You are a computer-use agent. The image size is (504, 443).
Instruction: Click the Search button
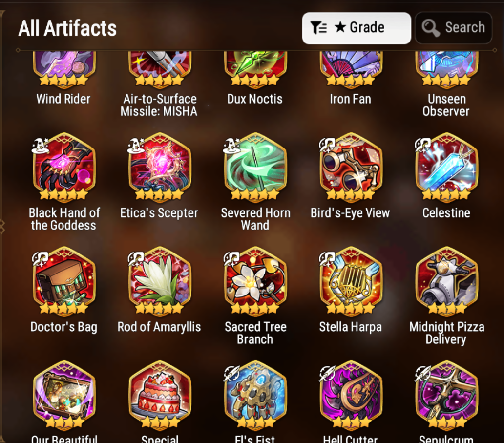click(x=454, y=28)
